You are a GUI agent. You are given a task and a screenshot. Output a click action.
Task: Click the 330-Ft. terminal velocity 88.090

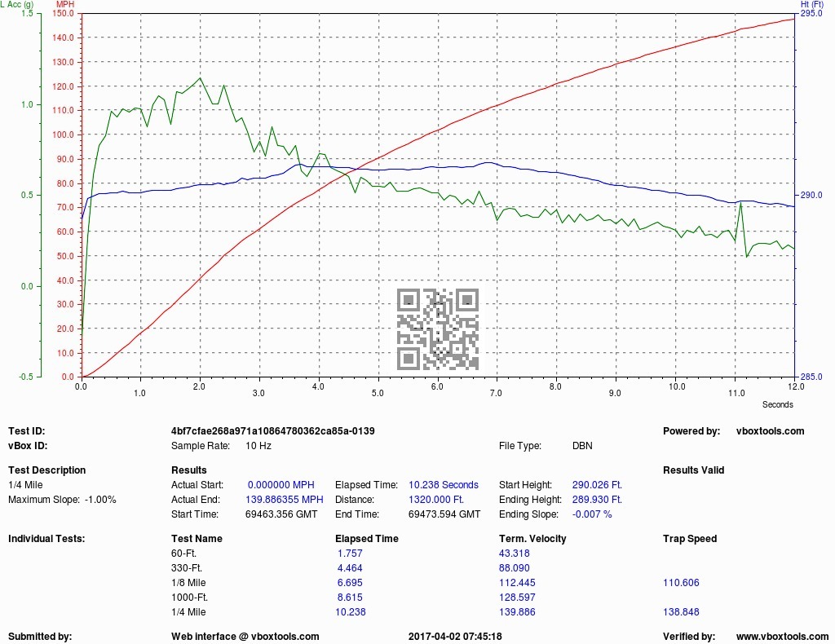(x=515, y=568)
